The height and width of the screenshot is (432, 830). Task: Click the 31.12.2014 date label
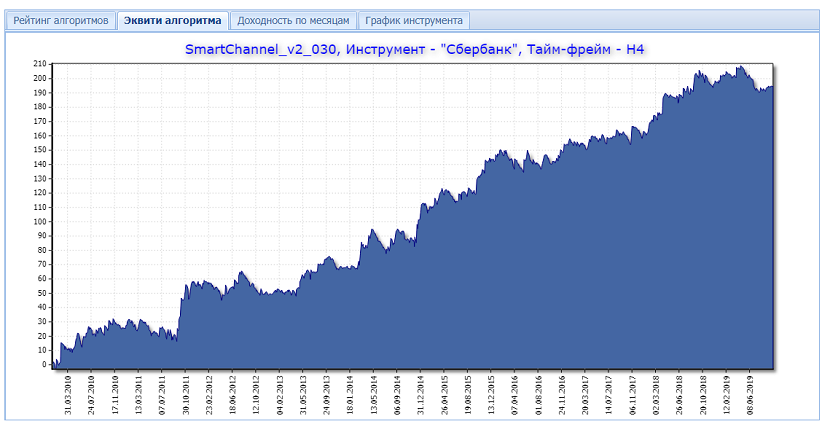pos(421,395)
